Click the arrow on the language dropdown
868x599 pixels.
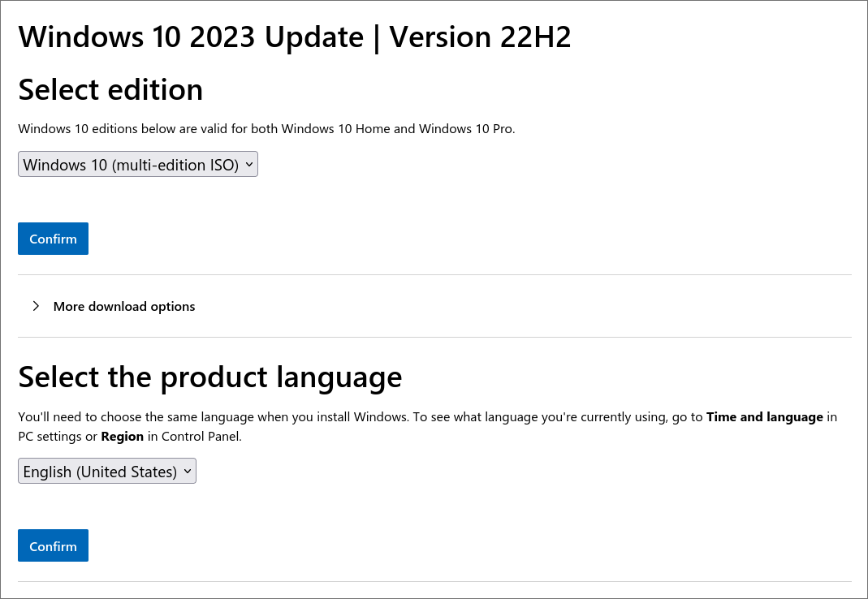pyautogui.click(x=188, y=471)
